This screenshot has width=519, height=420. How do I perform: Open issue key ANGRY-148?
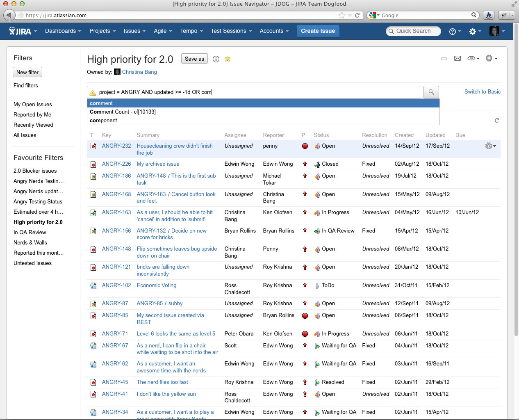(x=116, y=249)
